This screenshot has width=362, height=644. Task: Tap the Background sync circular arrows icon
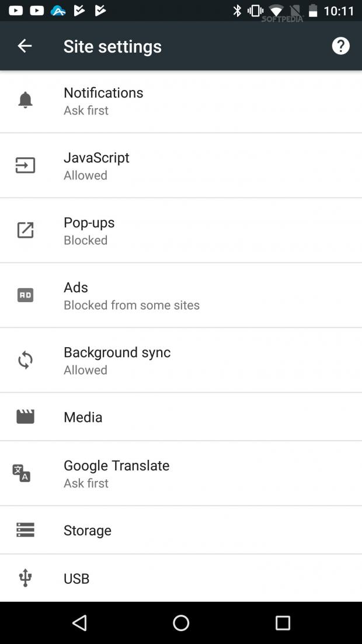[25, 360]
